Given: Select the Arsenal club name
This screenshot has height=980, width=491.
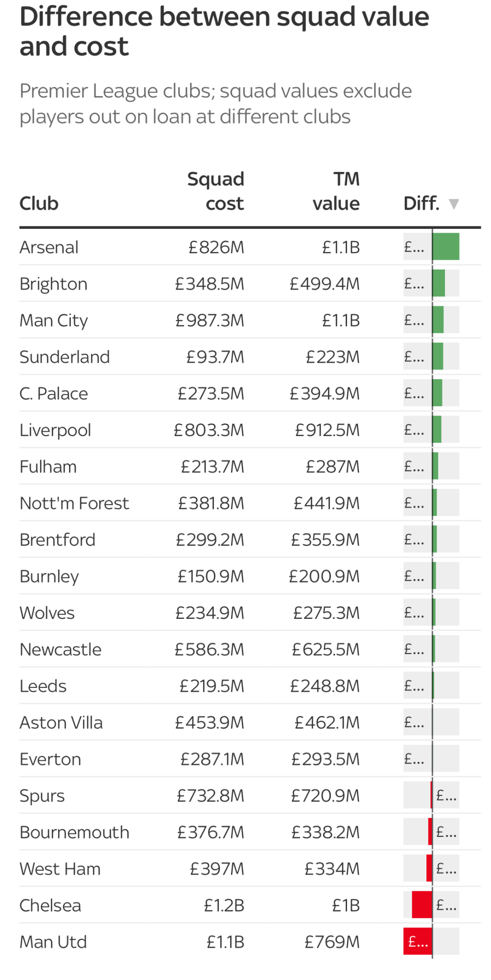Looking at the screenshot, I should [x=49, y=247].
